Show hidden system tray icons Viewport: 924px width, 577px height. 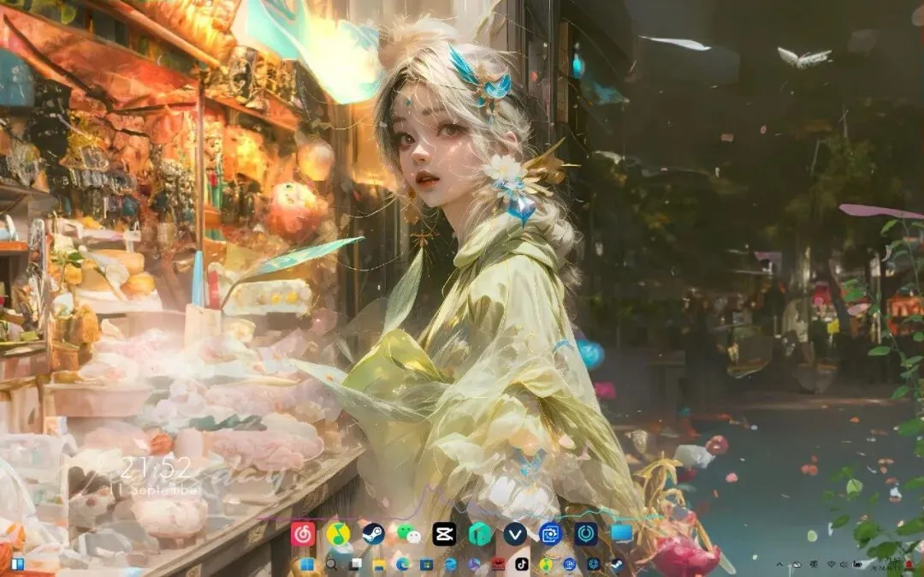[x=779, y=565]
